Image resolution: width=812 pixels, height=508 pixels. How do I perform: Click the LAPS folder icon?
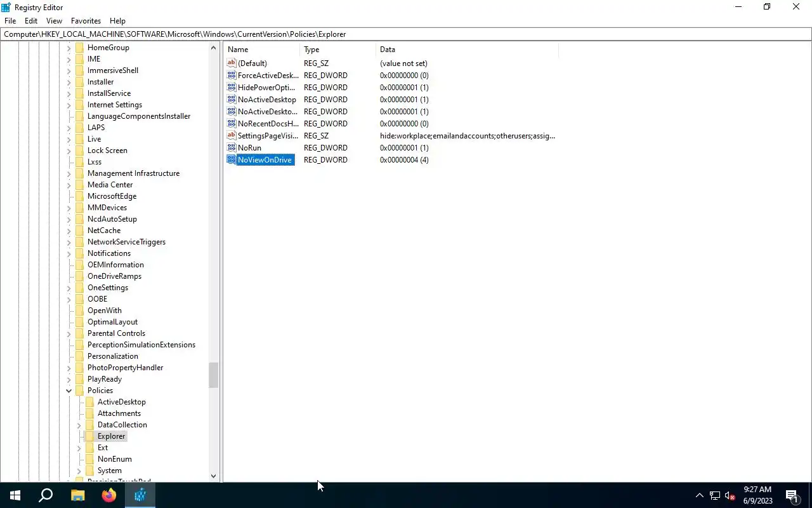pyautogui.click(x=79, y=128)
